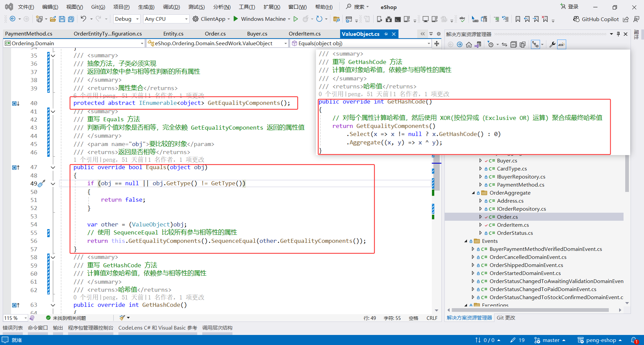Viewport: 644px width, 345px height.
Task: Open GitHub Copilot button
Action: point(596,19)
